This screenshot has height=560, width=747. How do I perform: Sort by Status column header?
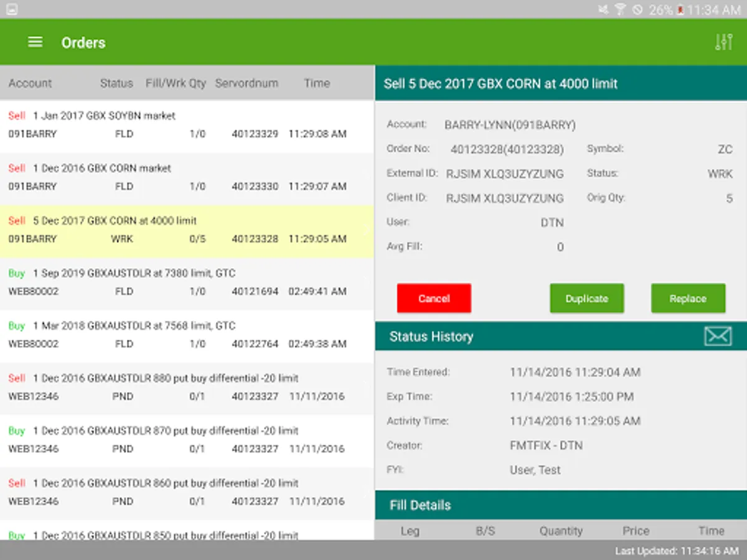pos(116,83)
